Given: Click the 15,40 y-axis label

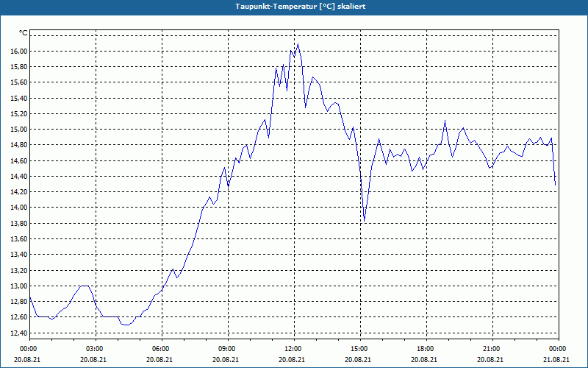Looking at the screenshot, I should pos(21,98).
